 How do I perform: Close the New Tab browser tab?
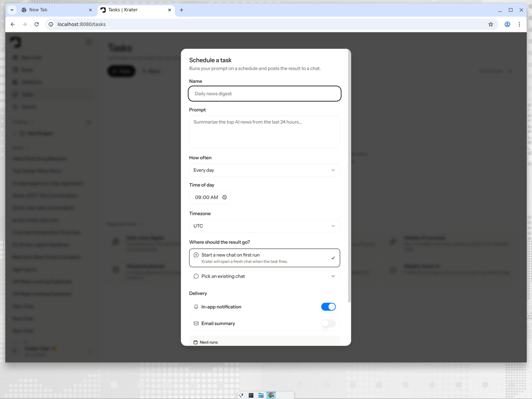(x=90, y=10)
